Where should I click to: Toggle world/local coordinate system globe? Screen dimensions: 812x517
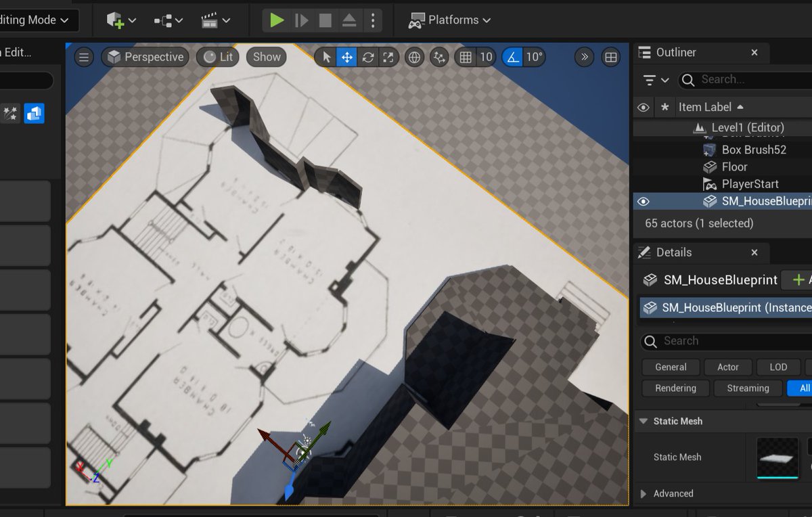click(414, 57)
